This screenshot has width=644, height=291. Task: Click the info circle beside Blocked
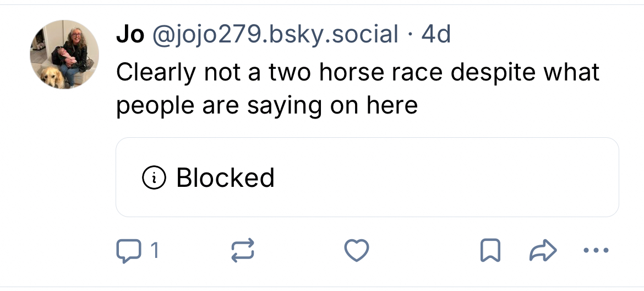click(x=154, y=177)
